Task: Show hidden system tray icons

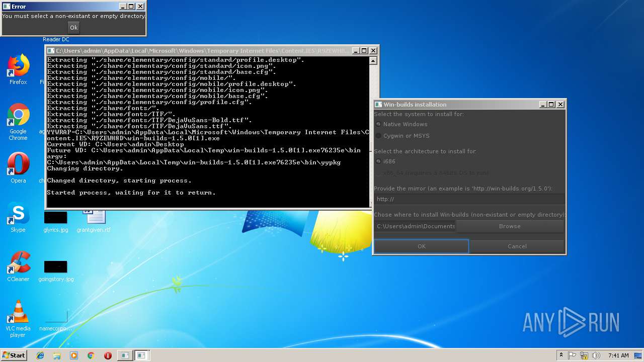Action: tap(561, 355)
